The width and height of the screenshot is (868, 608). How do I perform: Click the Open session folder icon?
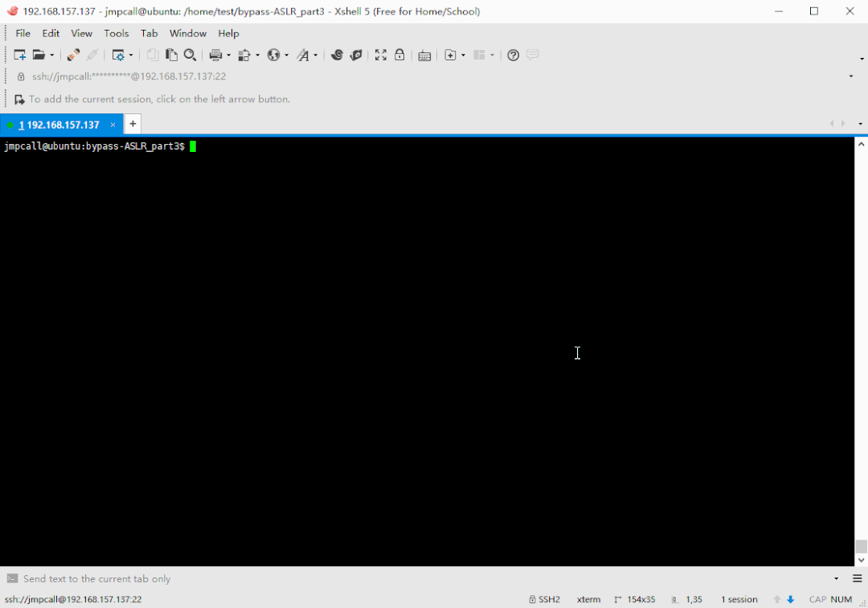point(39,55)
